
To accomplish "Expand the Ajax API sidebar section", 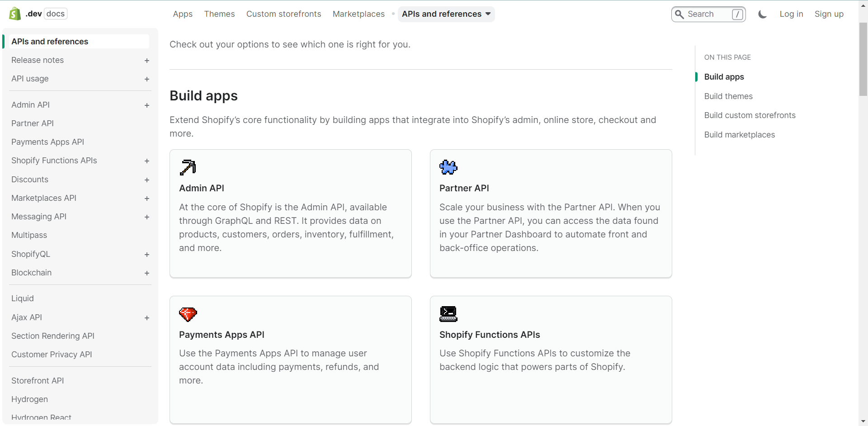I will (x=146, y=318).
